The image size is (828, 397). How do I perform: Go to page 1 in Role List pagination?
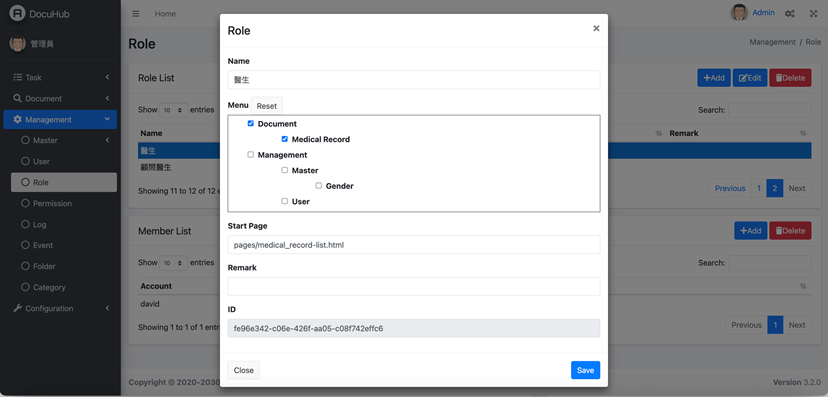tap(759, 188)
